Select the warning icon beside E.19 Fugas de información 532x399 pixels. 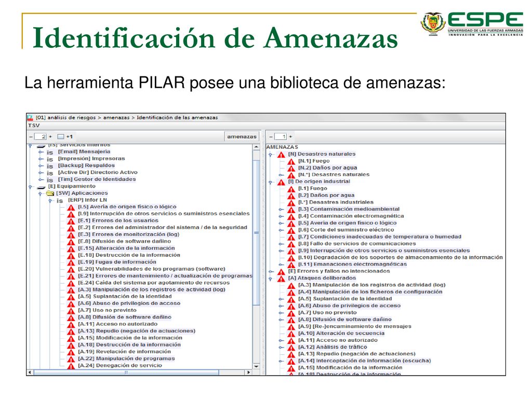click(71, 262)
